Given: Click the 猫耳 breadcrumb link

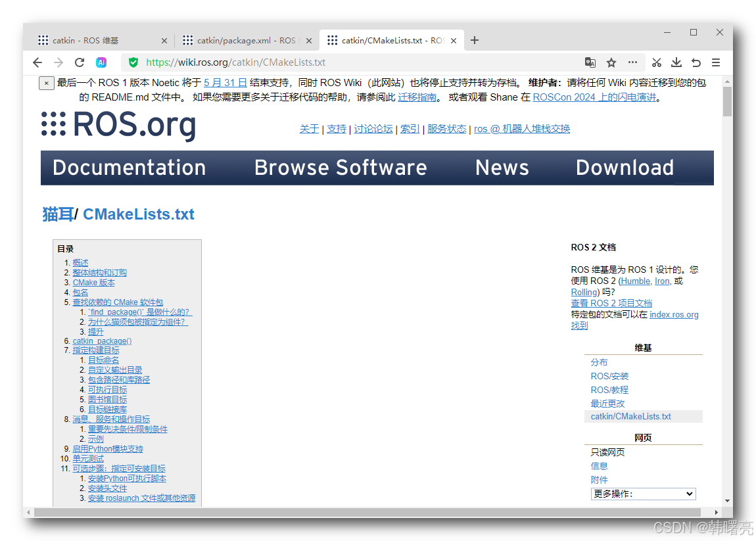Looking at the screenshot, I should pos(58,214).
